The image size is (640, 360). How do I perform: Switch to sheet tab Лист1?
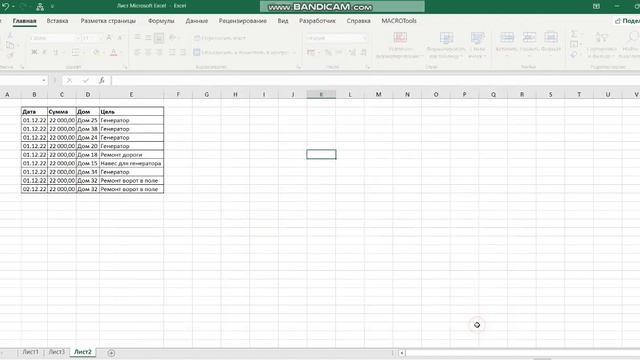click(31, 352)
